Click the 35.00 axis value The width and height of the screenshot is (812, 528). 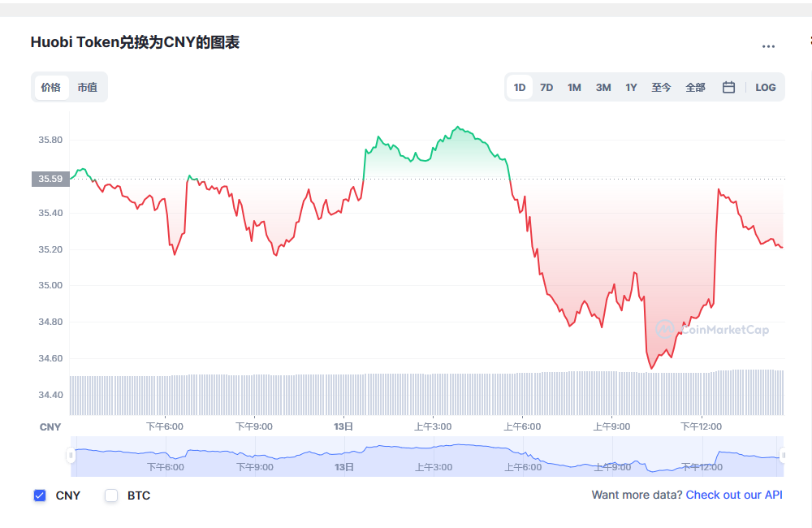click(50, 285)
